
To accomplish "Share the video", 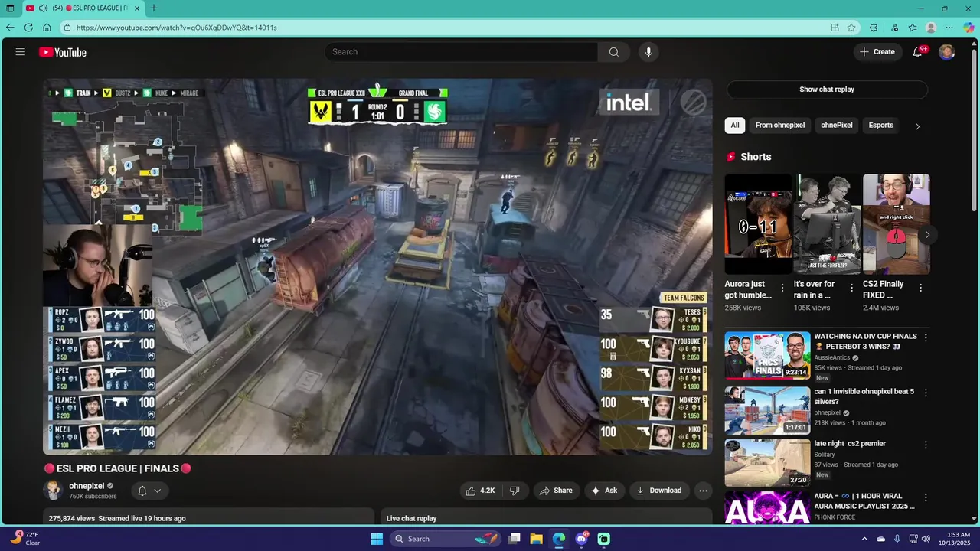I will tap(556, 491).
